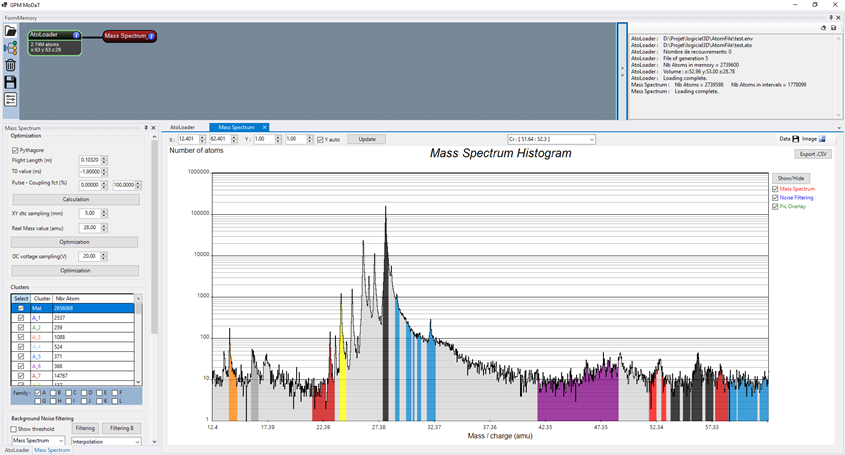Click the Real Mass value input field

point(89,228)
